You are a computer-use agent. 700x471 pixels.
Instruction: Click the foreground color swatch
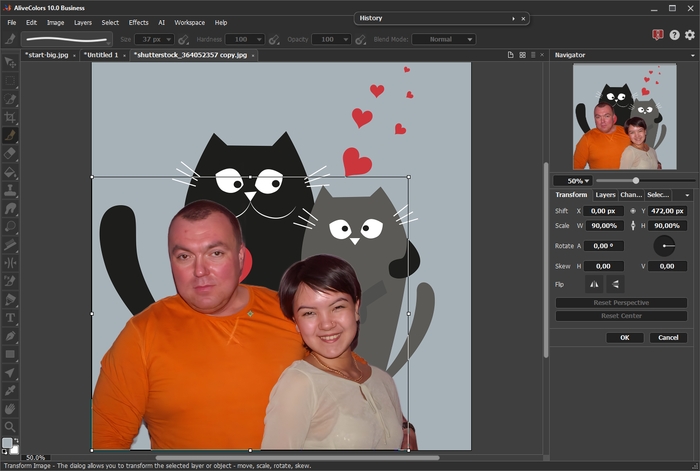click(7, 442)
